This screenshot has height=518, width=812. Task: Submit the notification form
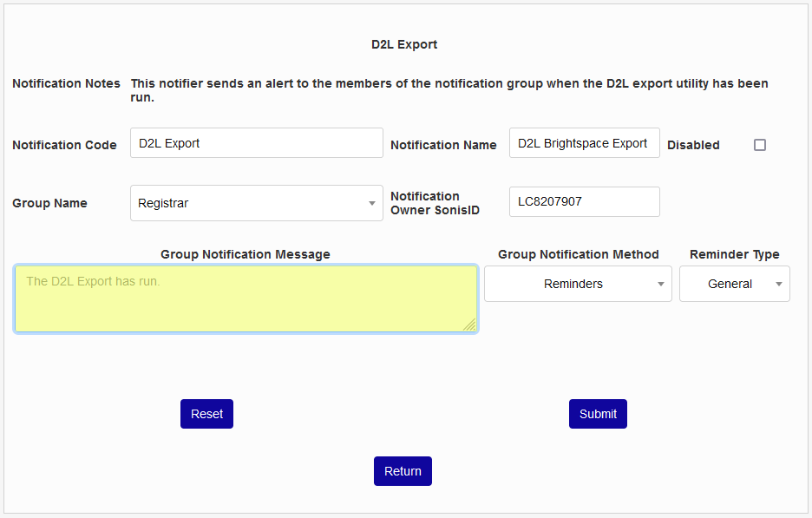598,414
